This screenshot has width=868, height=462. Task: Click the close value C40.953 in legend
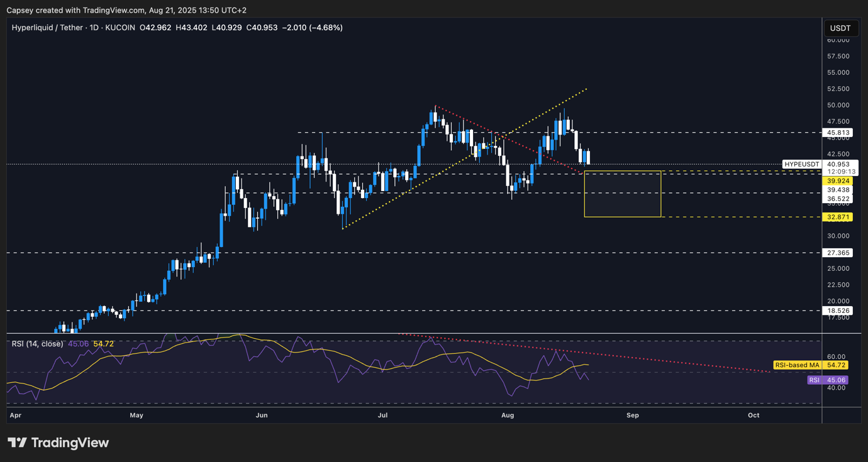pyautogui.click(x=262, y=28)
